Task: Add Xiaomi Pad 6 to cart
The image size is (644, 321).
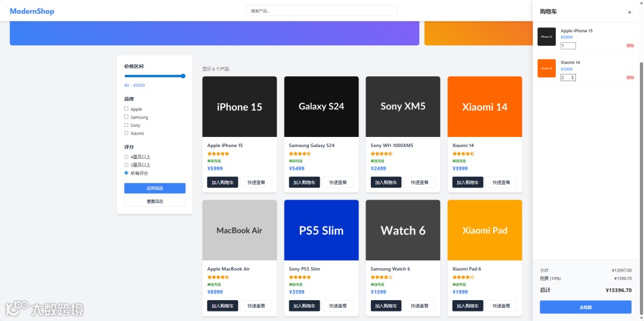Action: pos(468,306)
